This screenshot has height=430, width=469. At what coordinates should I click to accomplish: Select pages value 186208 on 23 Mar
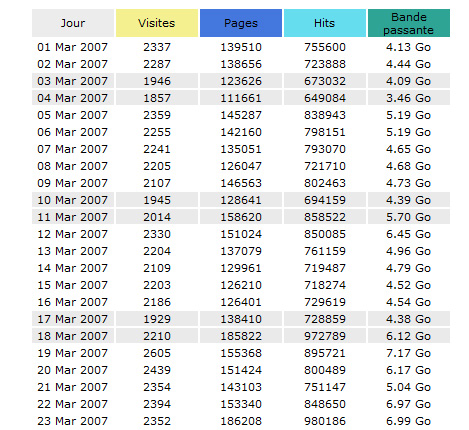pyautogui.click(x=241, y=421)
